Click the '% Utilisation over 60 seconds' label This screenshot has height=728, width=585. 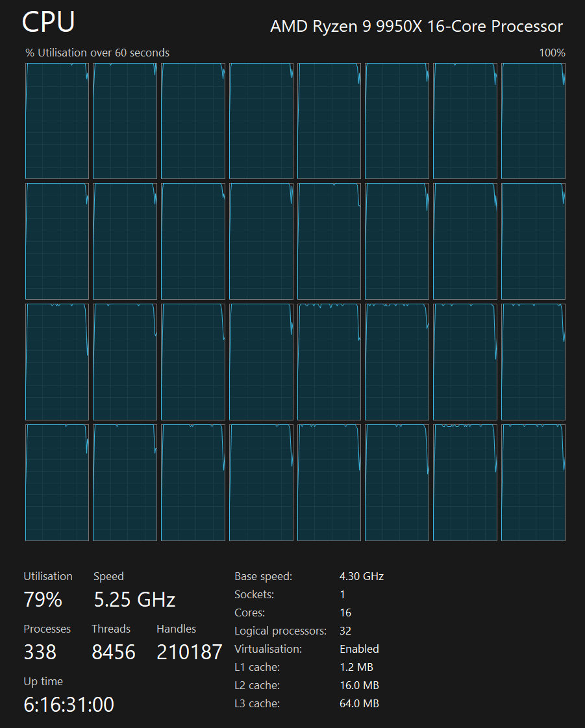97,53
